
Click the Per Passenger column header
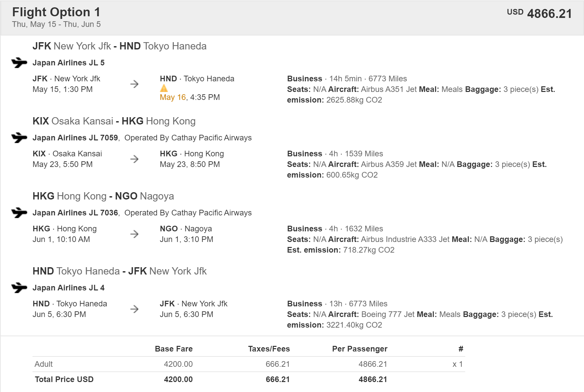[360, 349]
